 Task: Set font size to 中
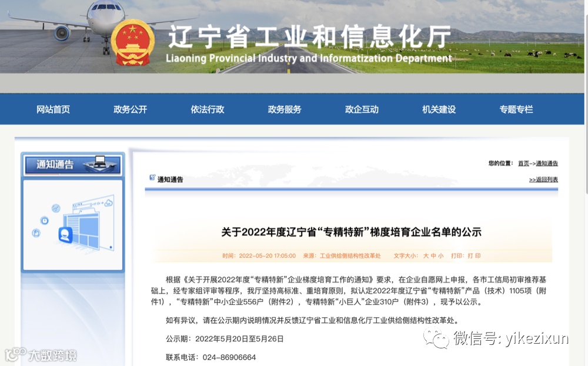tap(433, 256)
